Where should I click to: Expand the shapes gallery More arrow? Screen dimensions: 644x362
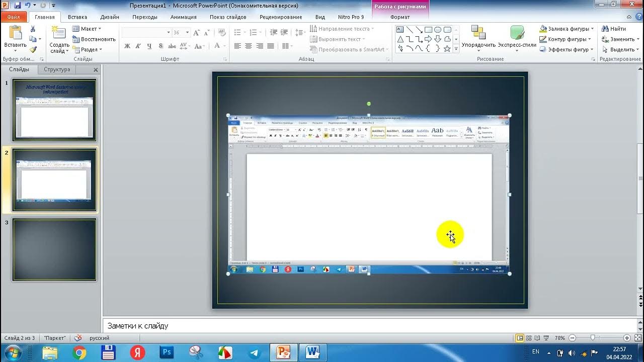click(456, 49)
